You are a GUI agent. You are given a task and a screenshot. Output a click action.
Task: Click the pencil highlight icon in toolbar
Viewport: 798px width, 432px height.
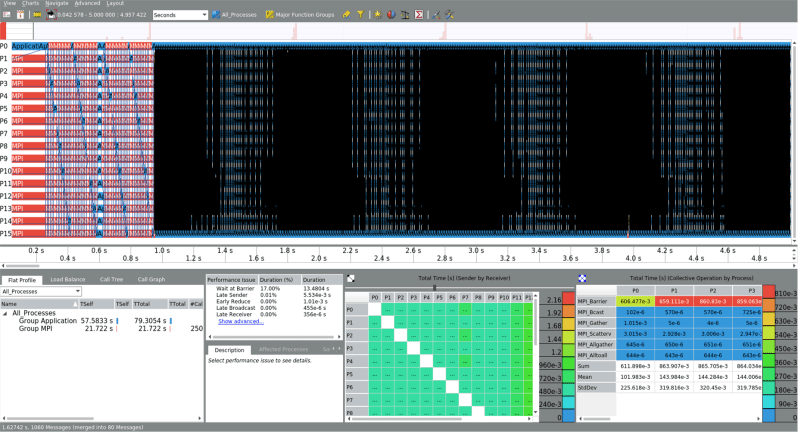click(347, 15)
